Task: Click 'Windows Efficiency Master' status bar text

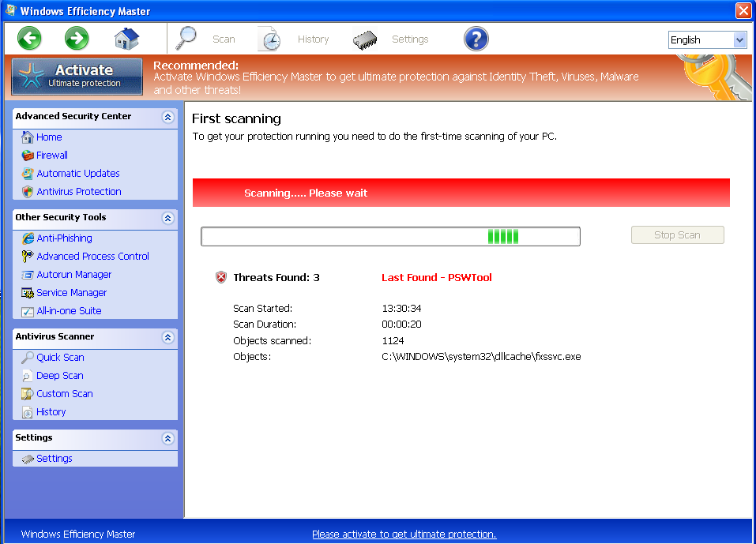Action: click(78, 534)
